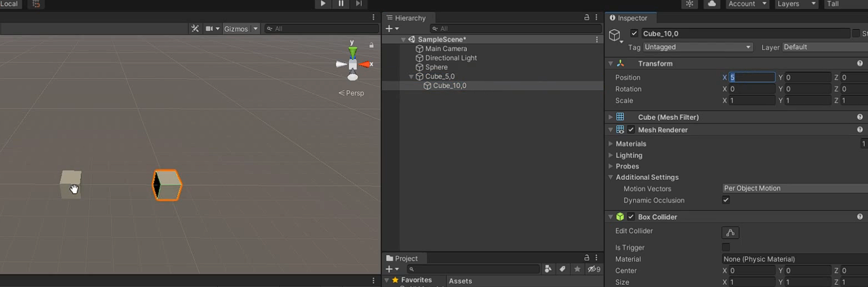Select Main Camera in Hierarchy

pos(446,48)
